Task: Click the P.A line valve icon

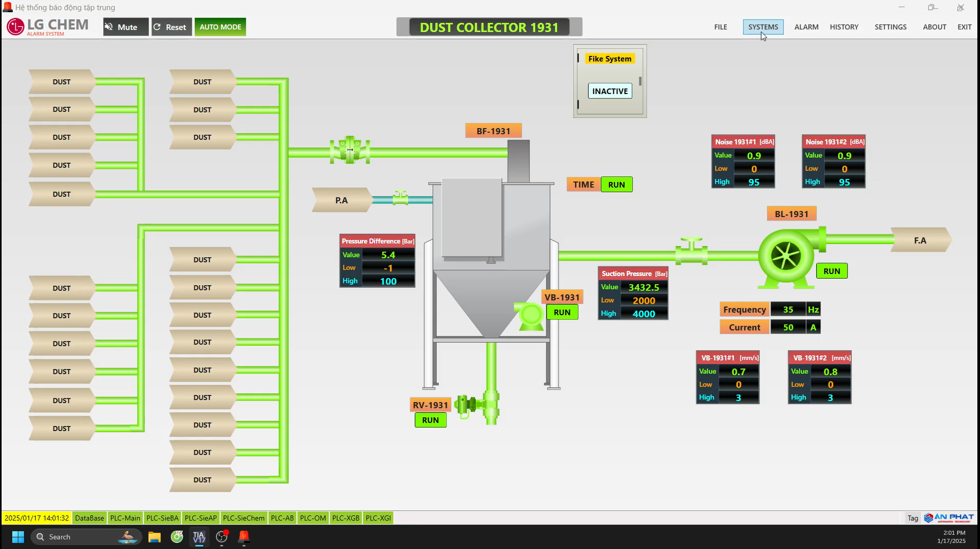Action: click(x=401, y=198)
